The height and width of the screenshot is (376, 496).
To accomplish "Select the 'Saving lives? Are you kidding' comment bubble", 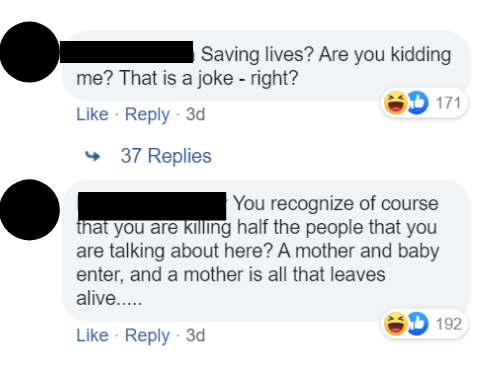I will (266, 66).
